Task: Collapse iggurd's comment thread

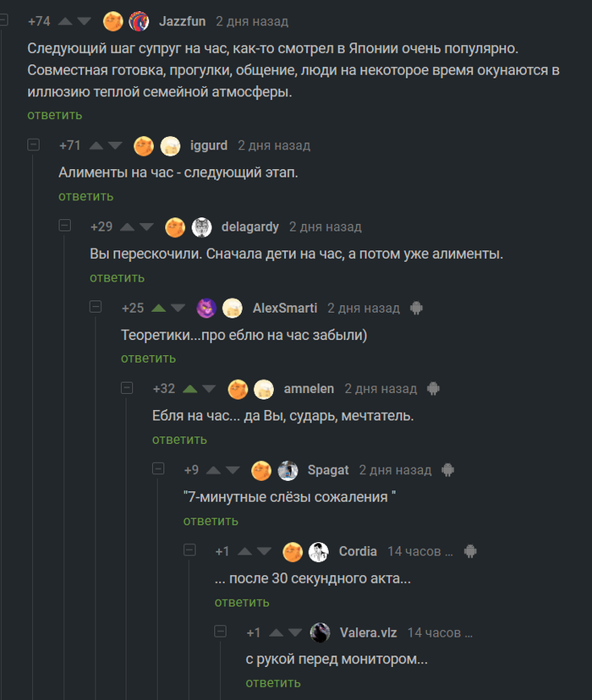Action: click(x=34, y=145)
